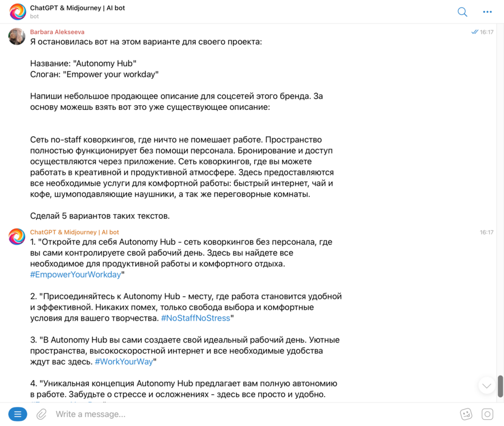Open the search in chat icon
The height and width of the screenshot is (426, 504).
(x=463, y=12)
